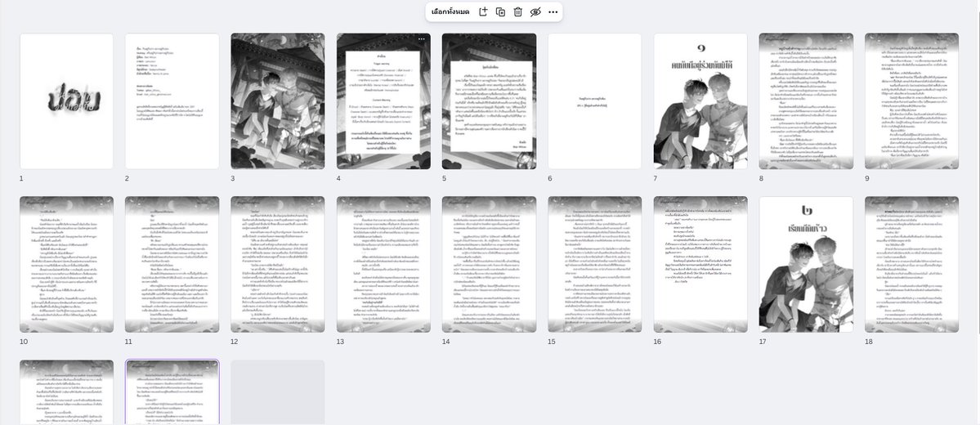
Task: Hide selected page using crossed-eye icon
Action: pyautogui.click(x=535, y=12)
